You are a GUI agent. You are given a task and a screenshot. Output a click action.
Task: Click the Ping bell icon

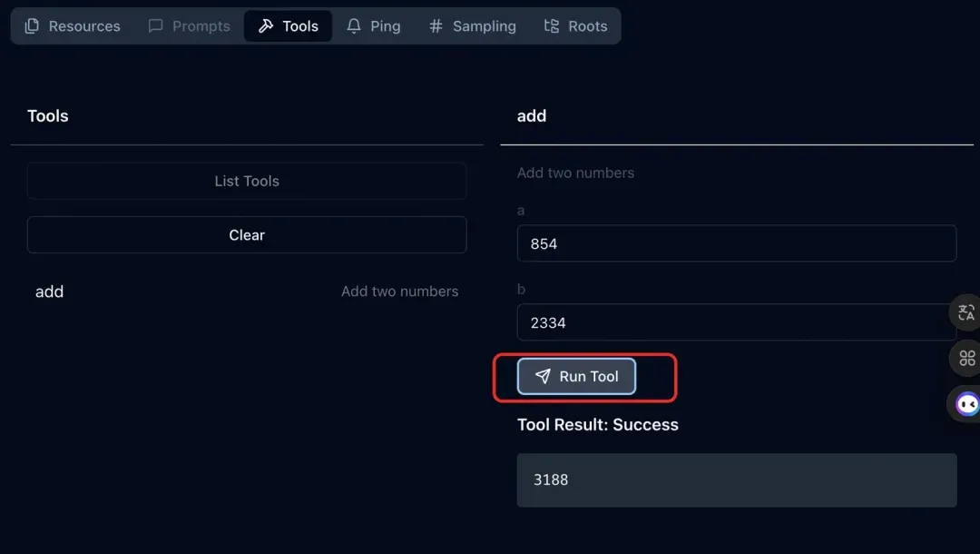(x=354, y=26)
